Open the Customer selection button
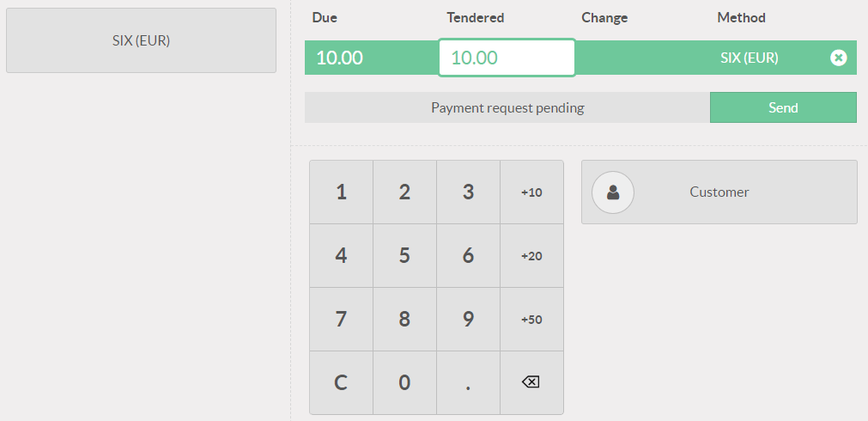Image resolution: width=868 pixels, height=421 pixels. click(x=719, y=192)
